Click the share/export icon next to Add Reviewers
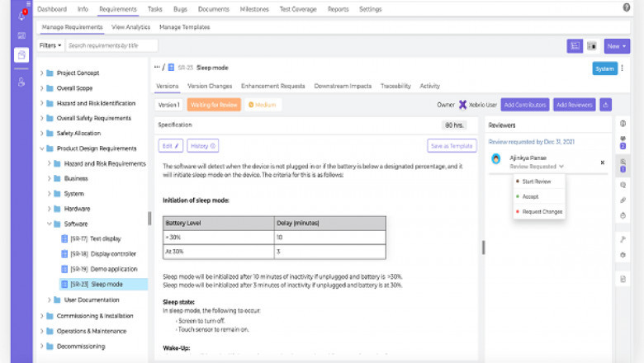 pos(605,105)
